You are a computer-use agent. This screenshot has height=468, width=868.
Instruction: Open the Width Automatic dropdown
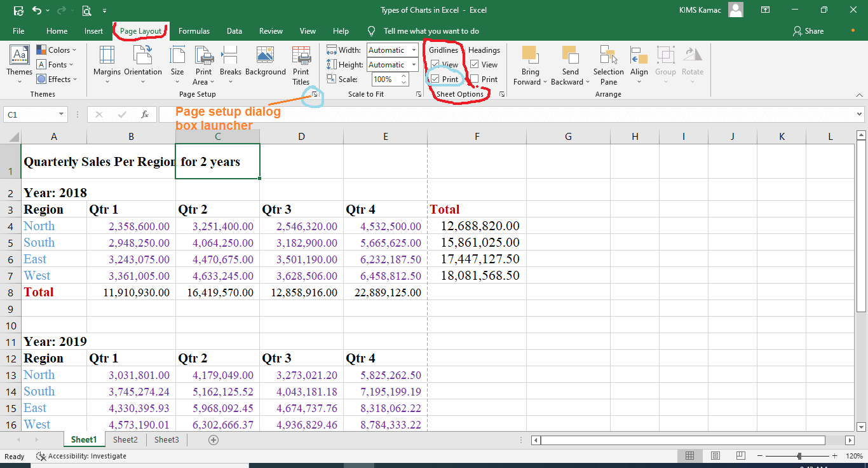pos(414,50)
